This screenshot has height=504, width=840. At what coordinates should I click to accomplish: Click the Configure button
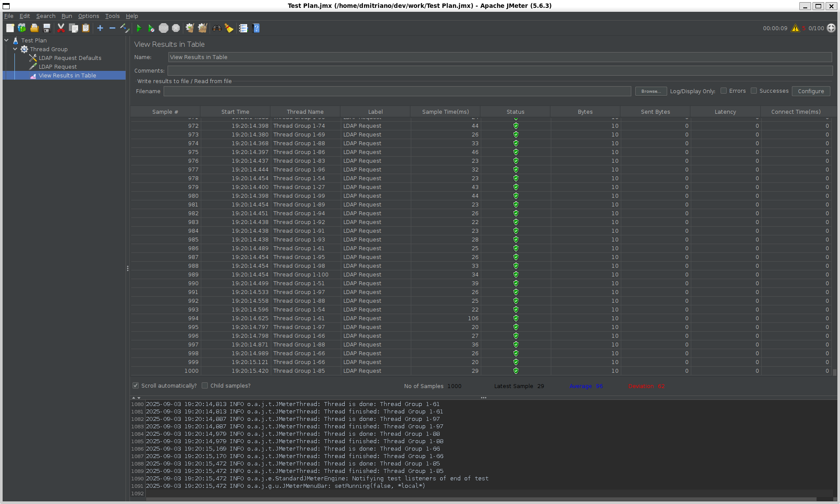click(811, 91)
